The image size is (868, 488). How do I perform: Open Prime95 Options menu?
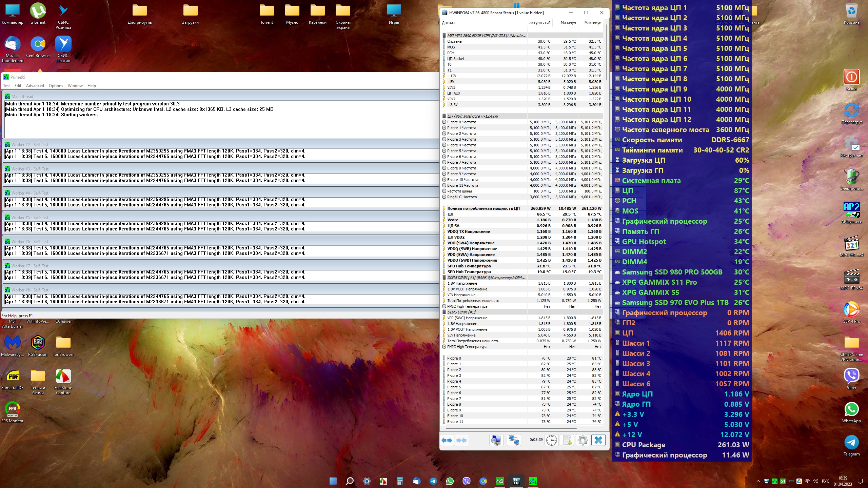[x=56, y=86]
